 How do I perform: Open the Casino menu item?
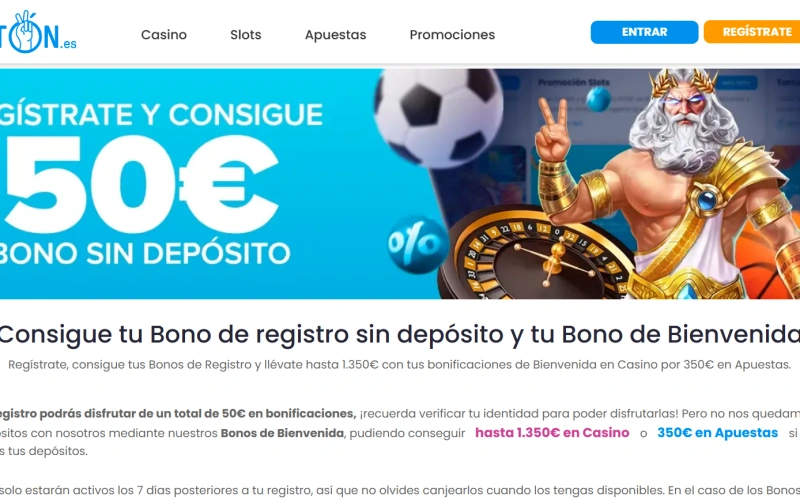[164, 35]
